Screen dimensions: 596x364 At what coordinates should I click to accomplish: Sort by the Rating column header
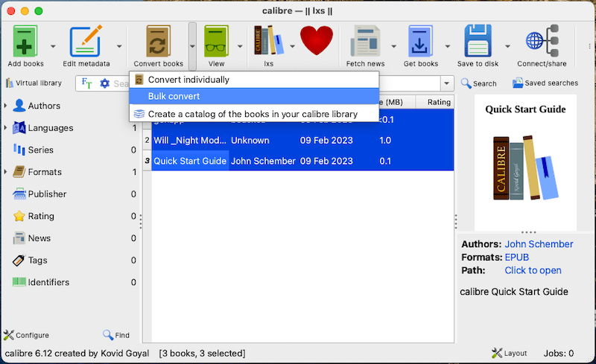click(x=435, y=102)
